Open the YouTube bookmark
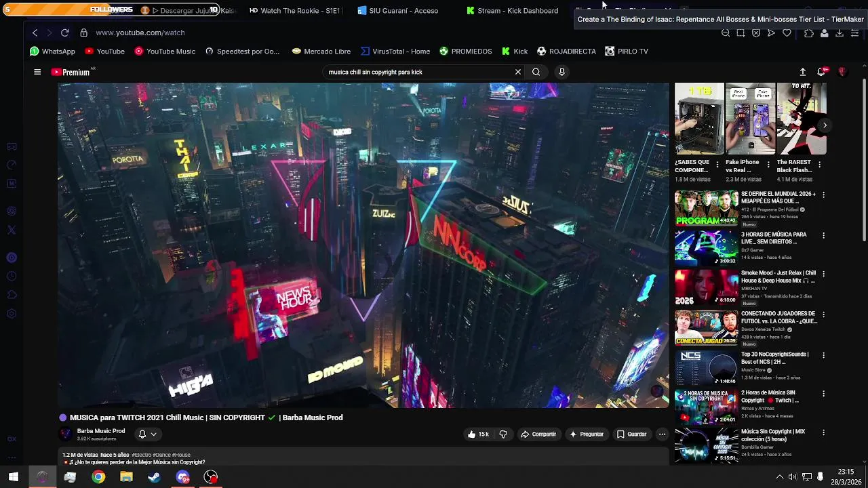The width and height of the screenshot is (868, 488). (104, 52)
